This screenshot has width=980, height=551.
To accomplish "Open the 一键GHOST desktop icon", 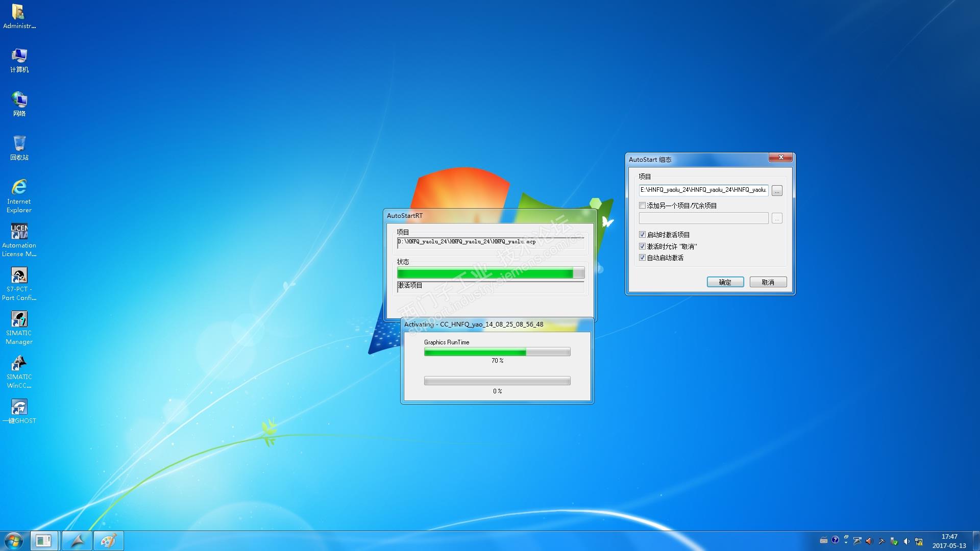I will (x=19, y=408).
